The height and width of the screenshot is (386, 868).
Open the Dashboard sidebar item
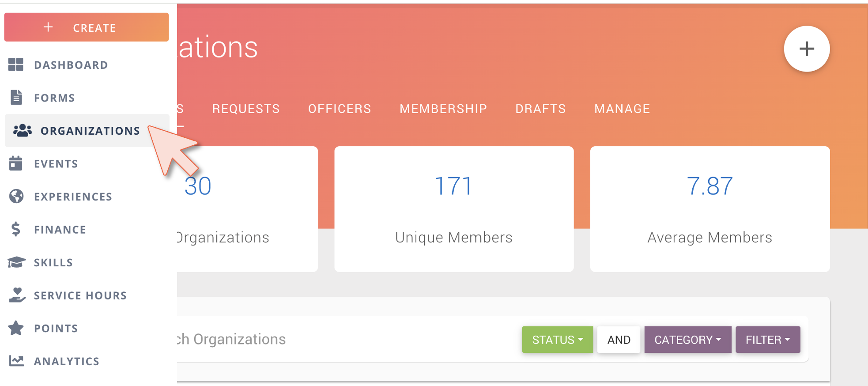coord(87,65)
